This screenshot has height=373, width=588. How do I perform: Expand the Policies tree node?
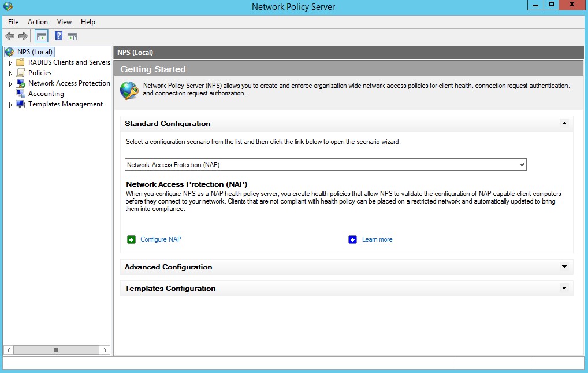[x=10, y=73]
